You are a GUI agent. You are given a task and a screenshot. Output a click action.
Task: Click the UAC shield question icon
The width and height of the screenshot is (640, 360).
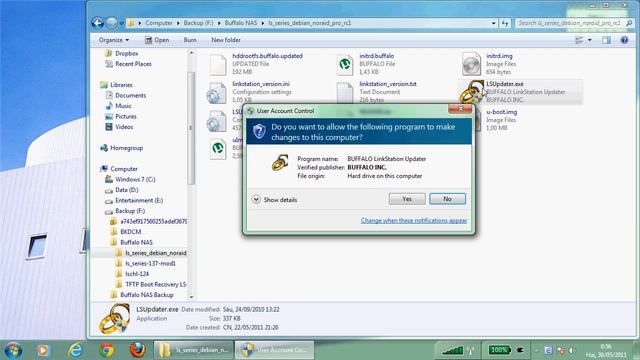pos(259,131)
